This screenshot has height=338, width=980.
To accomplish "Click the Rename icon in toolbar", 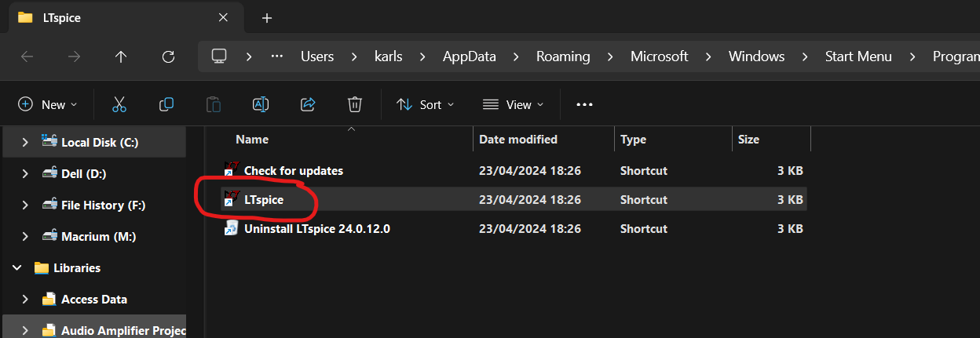I will [x=261, y=104].
